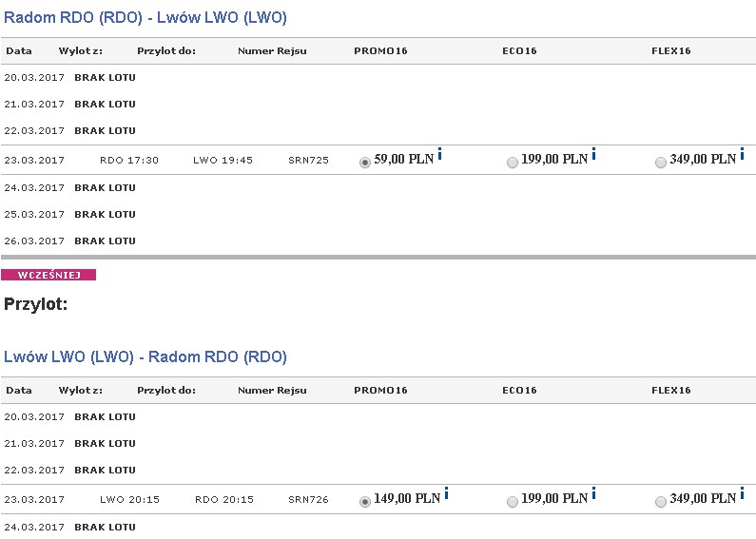
Task: Click date 23.03.2017 in return table
Action: [34, 500]
